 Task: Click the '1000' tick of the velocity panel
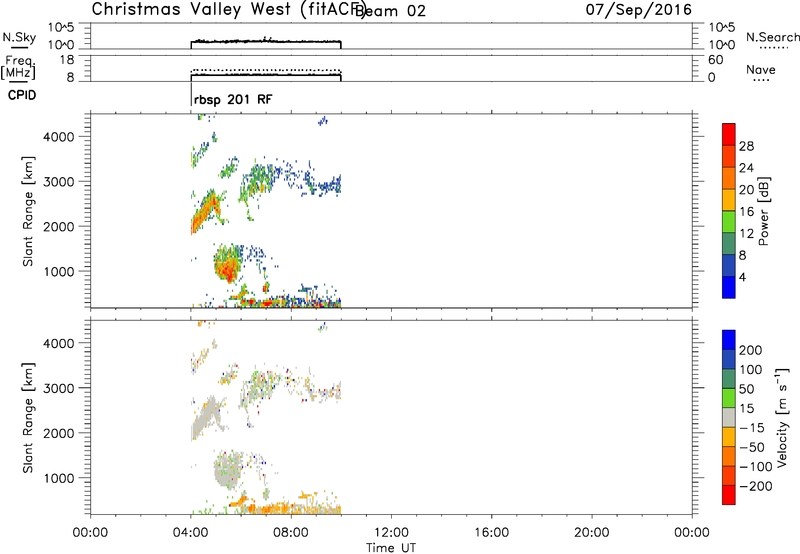[x=59, y=478]
